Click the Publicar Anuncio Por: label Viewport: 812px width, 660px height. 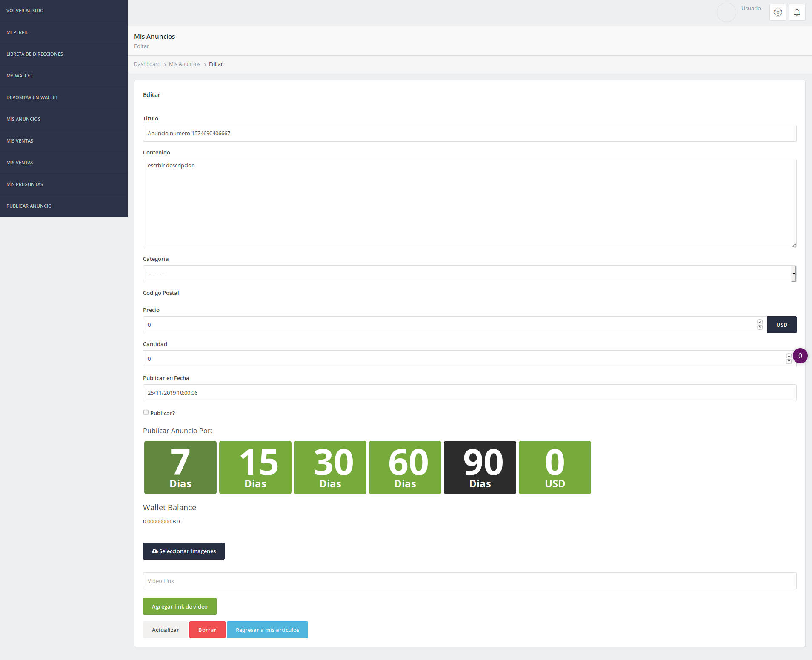click(x=177, y=431)
